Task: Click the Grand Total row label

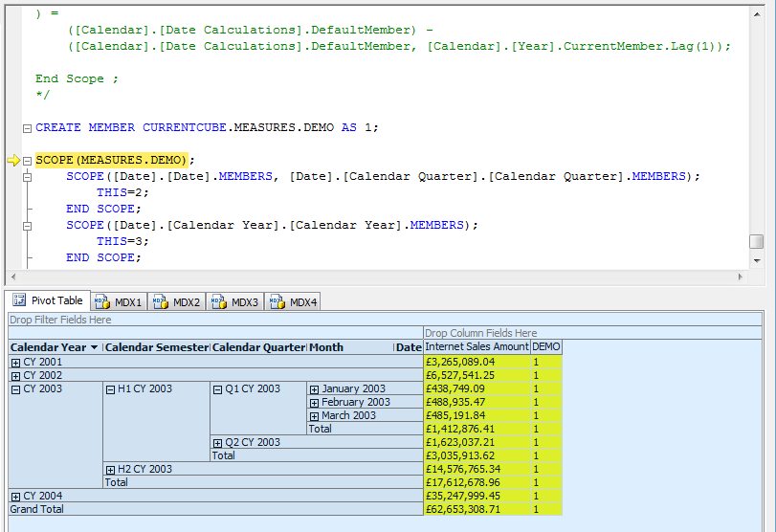Action: (x=216, y=509)
